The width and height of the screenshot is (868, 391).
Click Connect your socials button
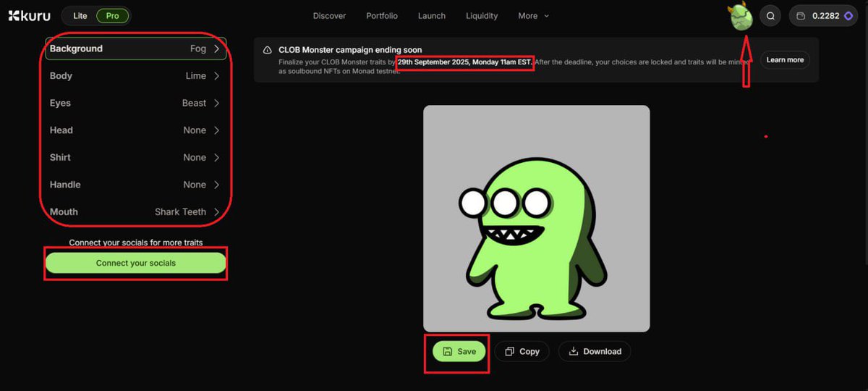136,263
